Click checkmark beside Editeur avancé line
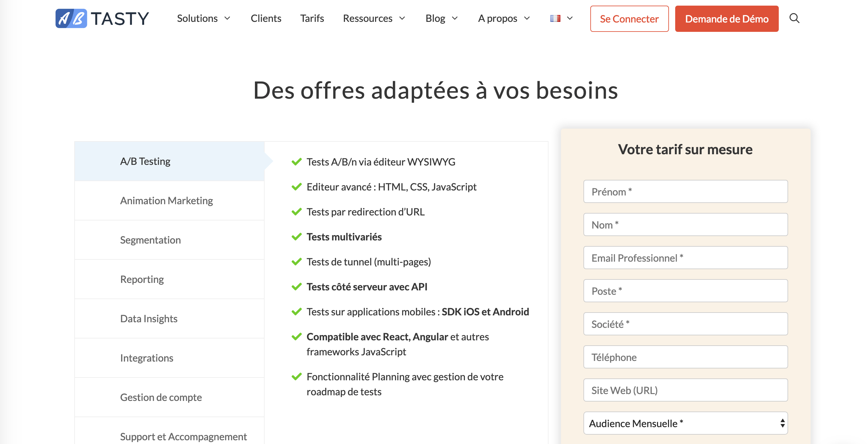The height and width of the screenshot is (444, 868). pos(296,187)
